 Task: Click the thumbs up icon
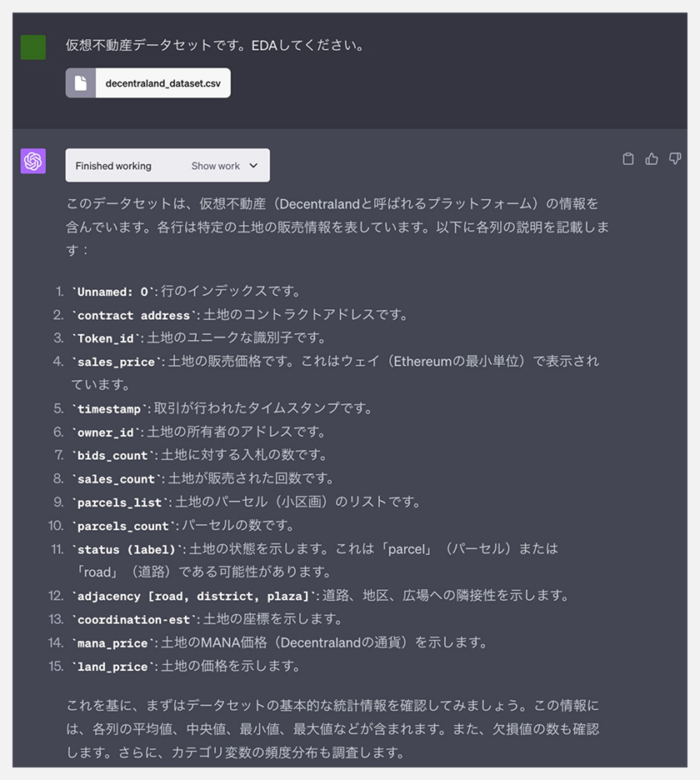click(x=652, y=158)
